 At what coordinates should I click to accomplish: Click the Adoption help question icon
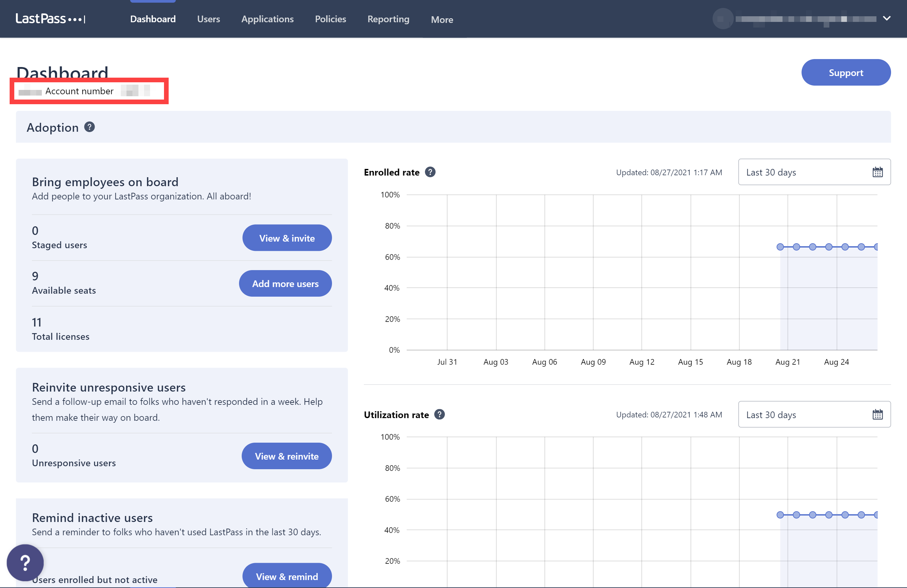pyautogui.click(x=90, y=127)
